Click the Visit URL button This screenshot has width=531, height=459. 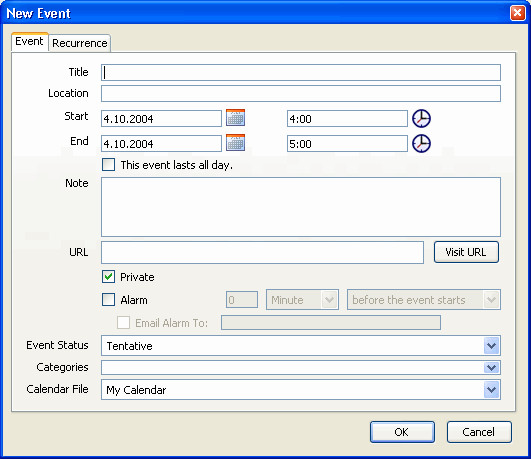(x=466, y=252)
